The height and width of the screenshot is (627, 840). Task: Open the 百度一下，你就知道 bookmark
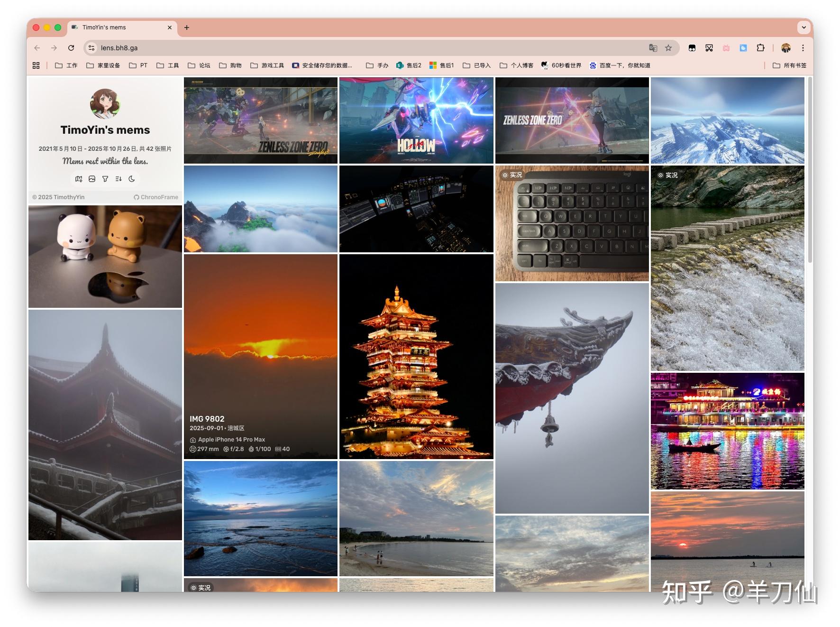coord(620,65)
